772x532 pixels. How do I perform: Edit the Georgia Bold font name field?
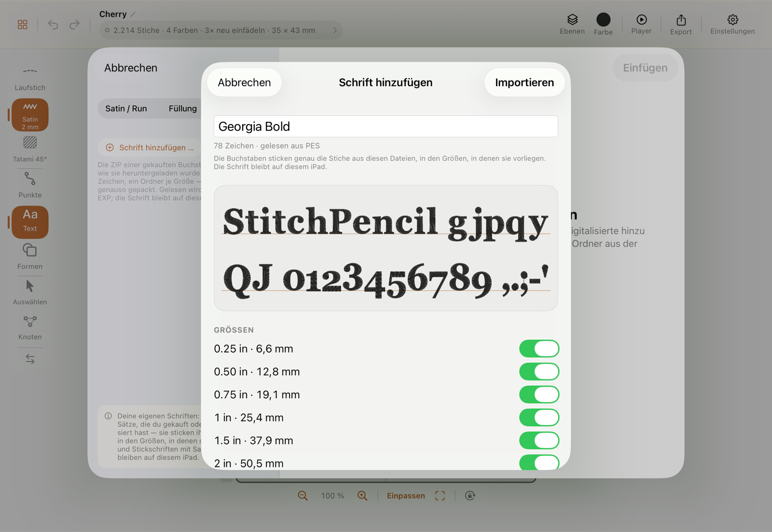386,126
